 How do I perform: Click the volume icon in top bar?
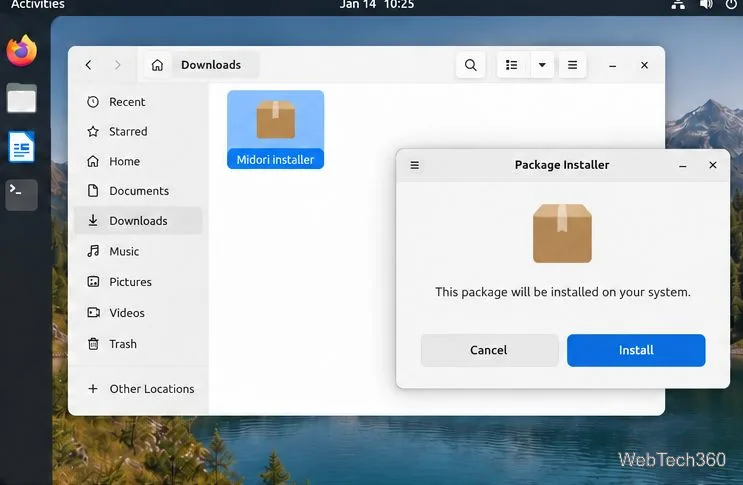pyautogui.click(x=706, y=5)
